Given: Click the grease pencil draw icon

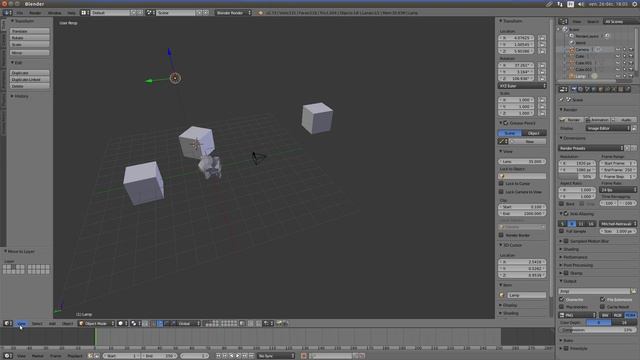Looking at the screenshot, I should [502, 141].
